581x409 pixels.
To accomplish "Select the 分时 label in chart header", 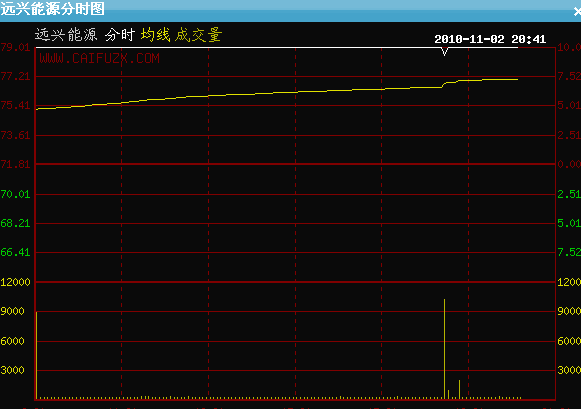I will [x=120, y=35].
